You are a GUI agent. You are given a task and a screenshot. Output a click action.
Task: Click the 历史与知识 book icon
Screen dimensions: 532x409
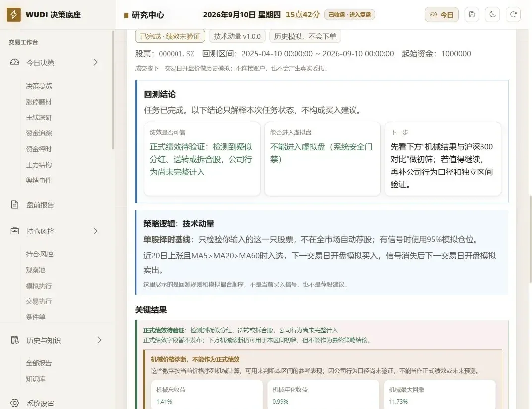[x=14, y=340]
